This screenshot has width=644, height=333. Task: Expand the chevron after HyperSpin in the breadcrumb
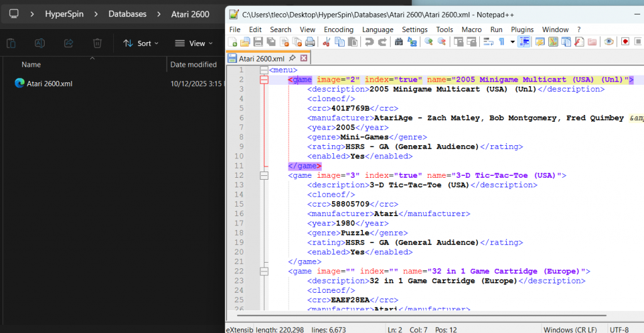click(x=96, y=14)
